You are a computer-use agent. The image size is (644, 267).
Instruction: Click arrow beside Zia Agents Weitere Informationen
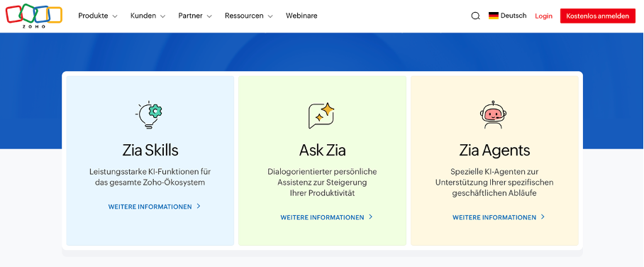[x=543, y=217]
